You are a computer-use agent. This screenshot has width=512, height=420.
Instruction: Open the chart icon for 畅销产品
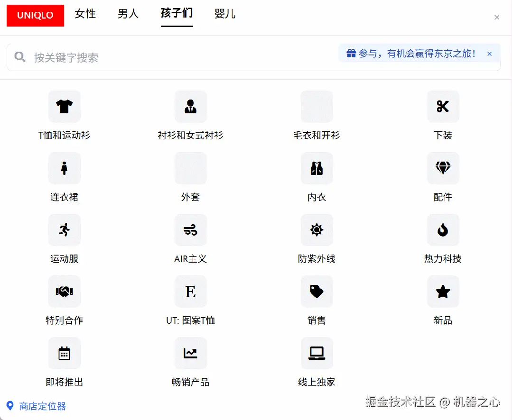[x=190, y=353]
